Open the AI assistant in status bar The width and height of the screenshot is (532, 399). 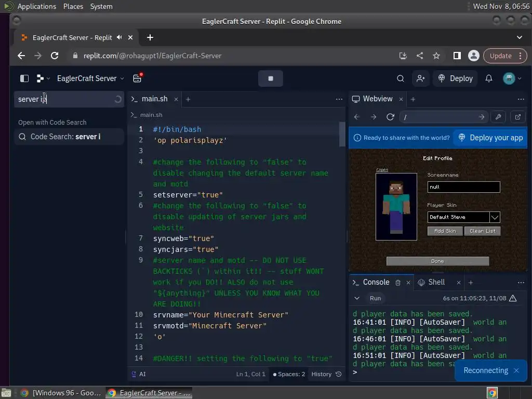[x=138, y=374]
